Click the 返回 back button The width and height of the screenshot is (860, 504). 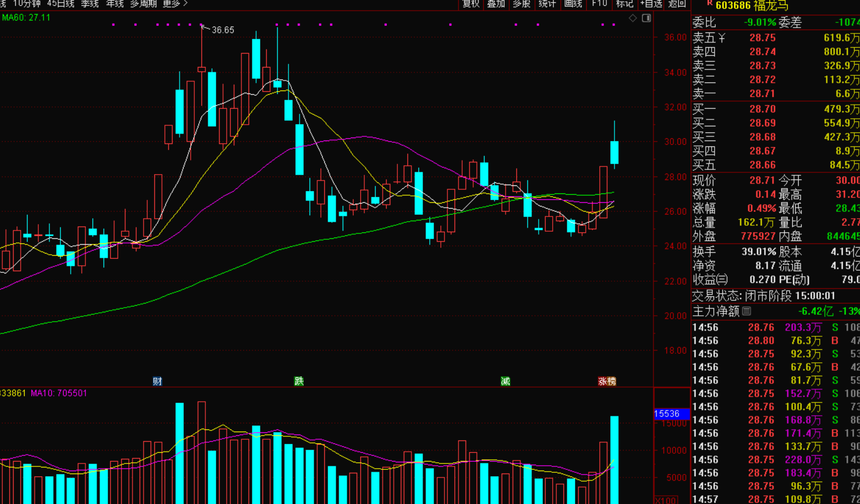click(677, 4)
